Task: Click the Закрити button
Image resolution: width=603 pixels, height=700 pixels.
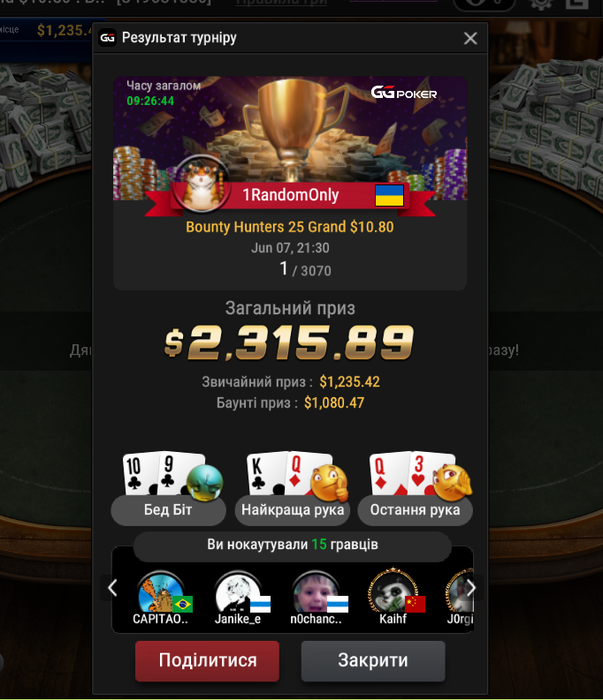Action: [373, 661]
